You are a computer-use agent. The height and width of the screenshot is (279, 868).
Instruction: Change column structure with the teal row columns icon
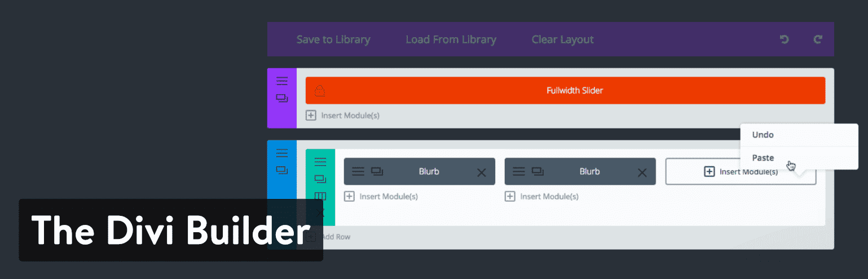320,196
